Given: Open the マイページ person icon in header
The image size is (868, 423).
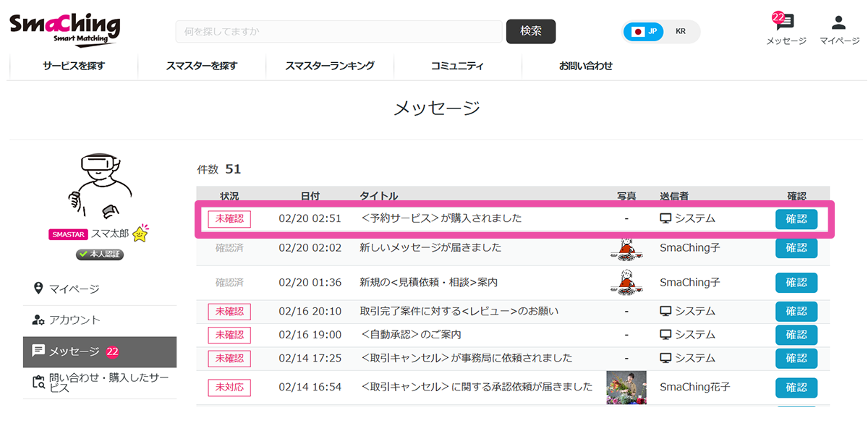Looking at the screenshot, I should coord(839,23).
